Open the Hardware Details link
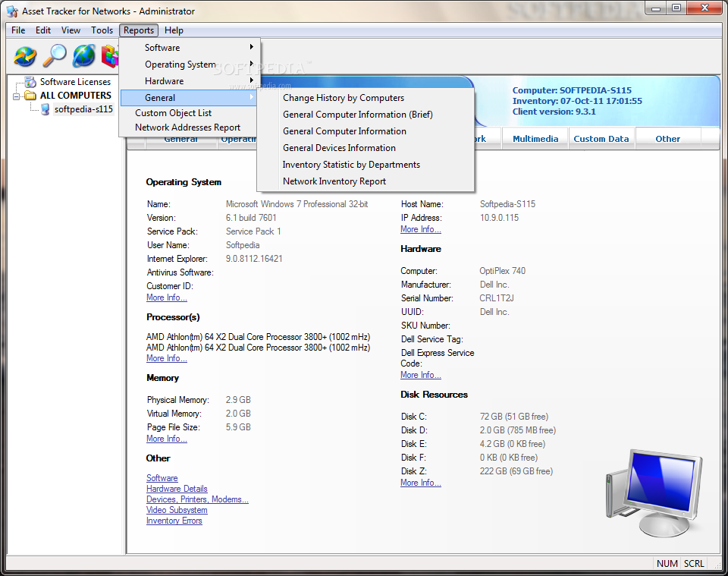Screen dimensions: 728x576 (x=177, y=489)
